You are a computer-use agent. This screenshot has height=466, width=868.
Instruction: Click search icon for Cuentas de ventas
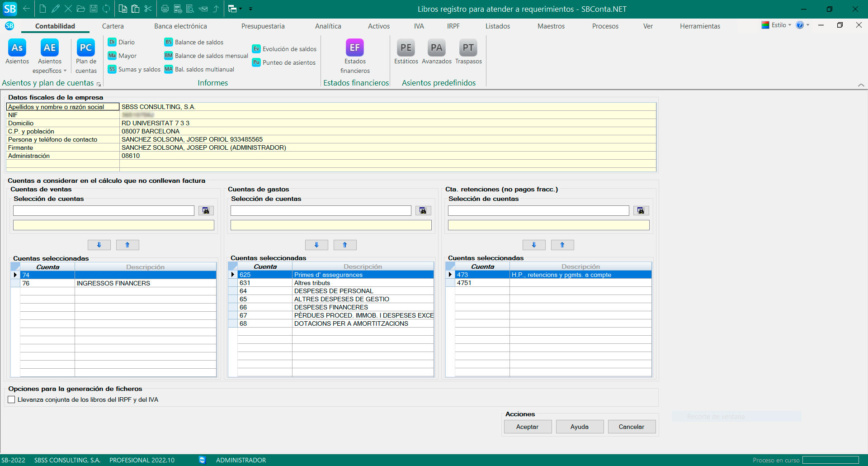[x=206, y=210]
